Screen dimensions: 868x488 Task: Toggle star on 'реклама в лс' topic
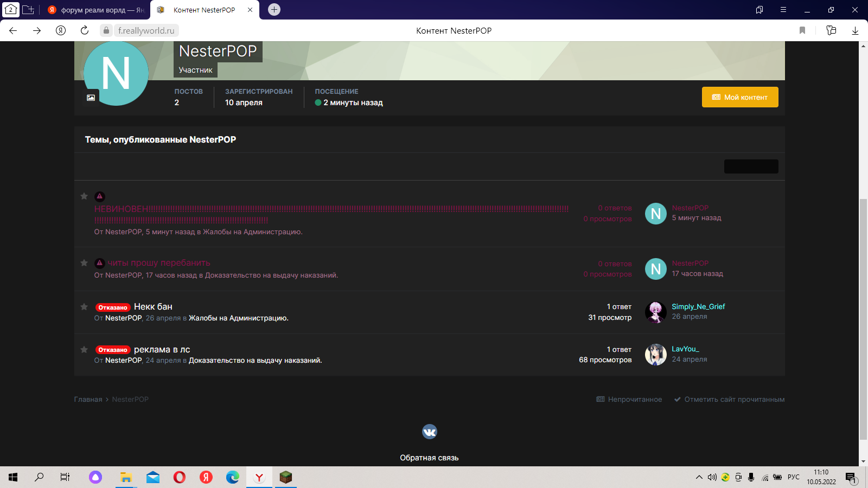point(84,349)
